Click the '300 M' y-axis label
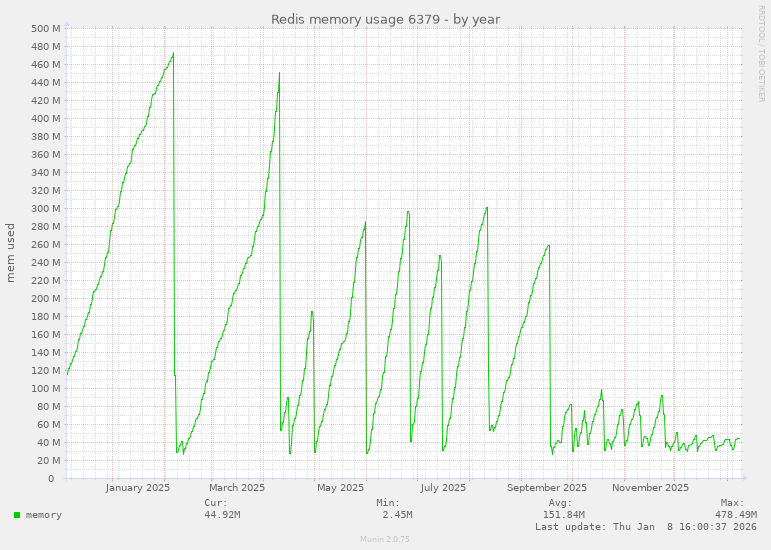771x550 pixels. [x=46, y=208]
